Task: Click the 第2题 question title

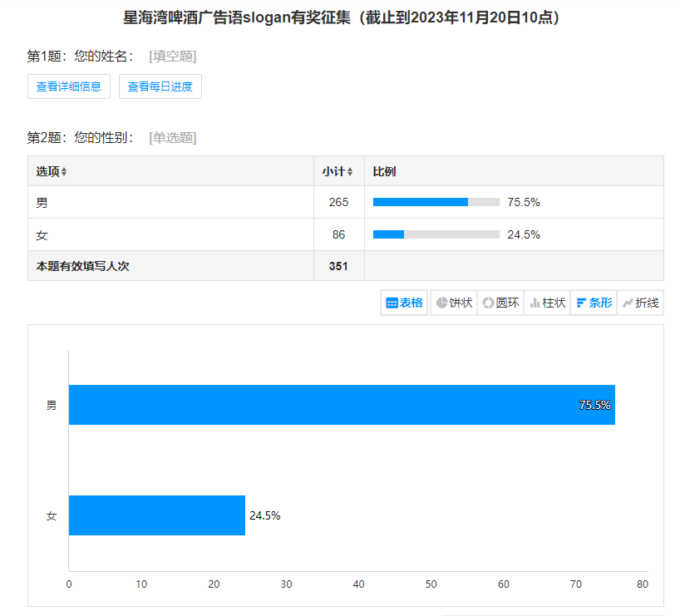Action: point(81,137)
